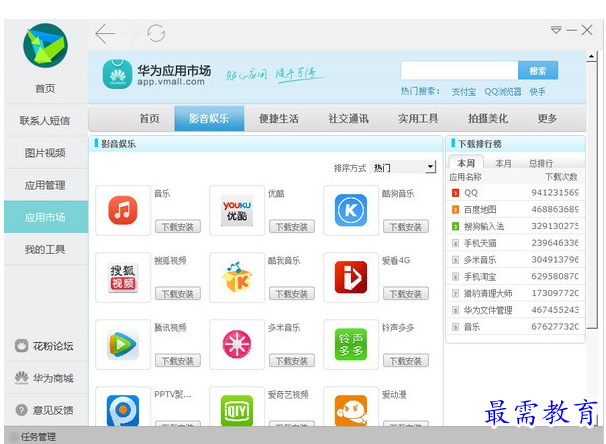606x444 pixels.
Task: Download and install 爱看4G
Action: point(406,294)
